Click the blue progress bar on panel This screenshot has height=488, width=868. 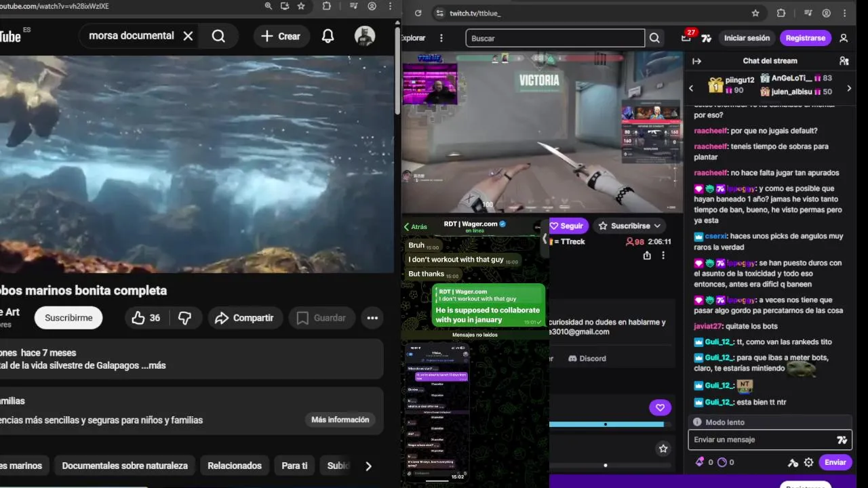coord(606,424)
